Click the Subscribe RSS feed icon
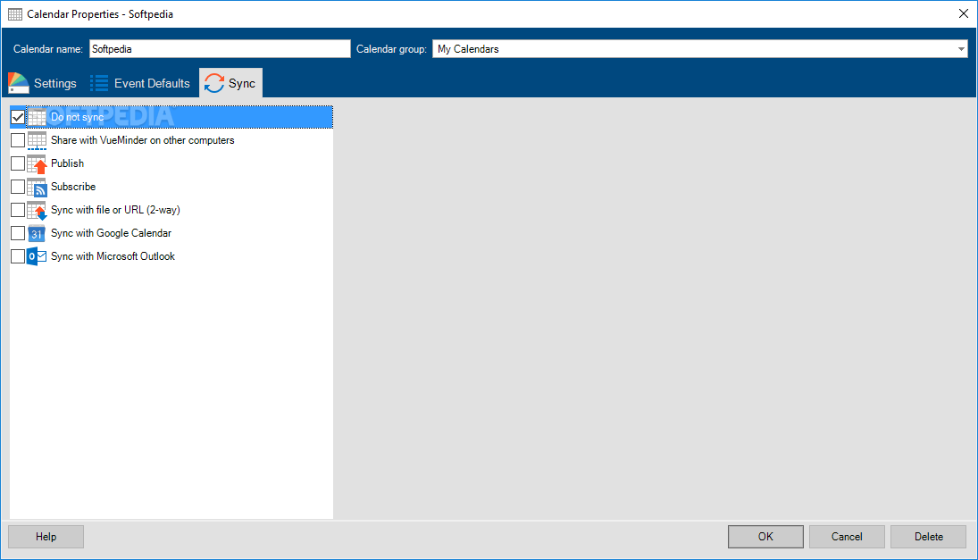The height and width of the screenshot is (560, 978). click(x=37, y=187)
